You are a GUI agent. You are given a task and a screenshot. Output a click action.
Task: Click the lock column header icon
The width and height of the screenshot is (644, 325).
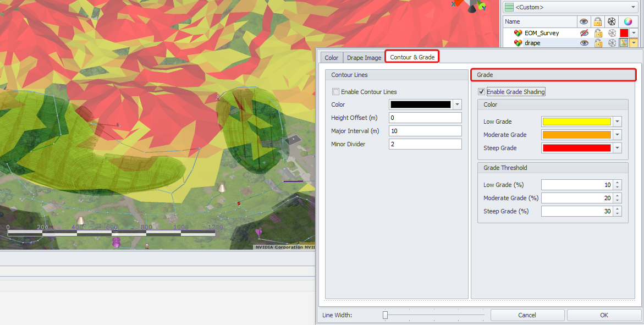pos(598,21)
